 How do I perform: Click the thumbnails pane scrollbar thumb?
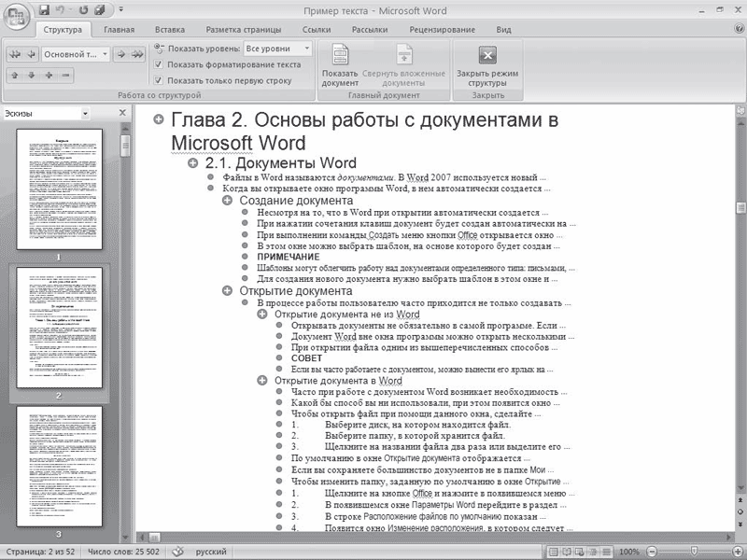coord(125,146)
